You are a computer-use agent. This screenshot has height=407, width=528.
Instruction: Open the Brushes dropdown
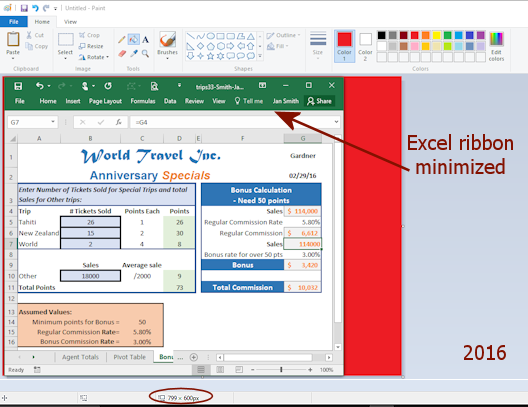(x=167, y=59)
